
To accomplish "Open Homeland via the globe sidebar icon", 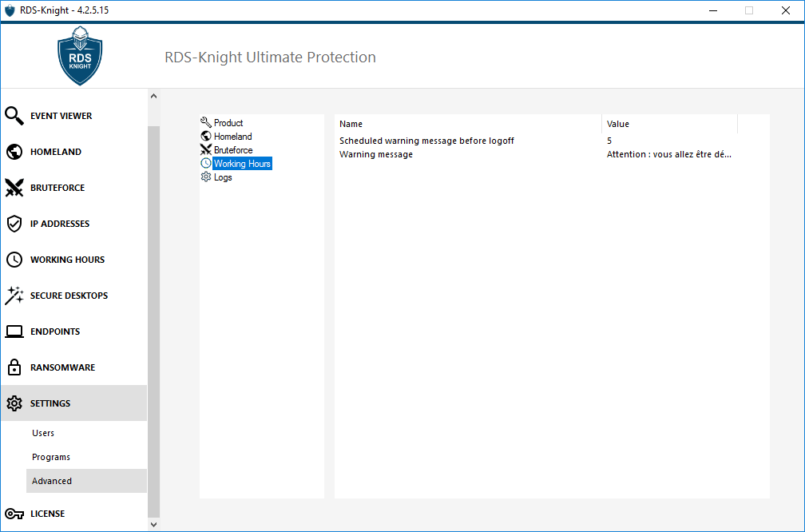I will tap(14, 152).
